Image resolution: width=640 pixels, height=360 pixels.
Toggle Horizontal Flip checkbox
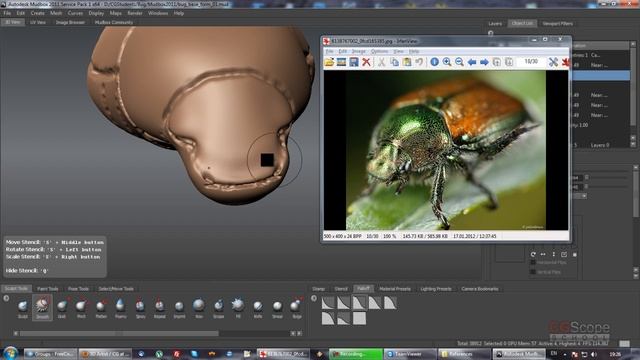(x=533, y=262)
